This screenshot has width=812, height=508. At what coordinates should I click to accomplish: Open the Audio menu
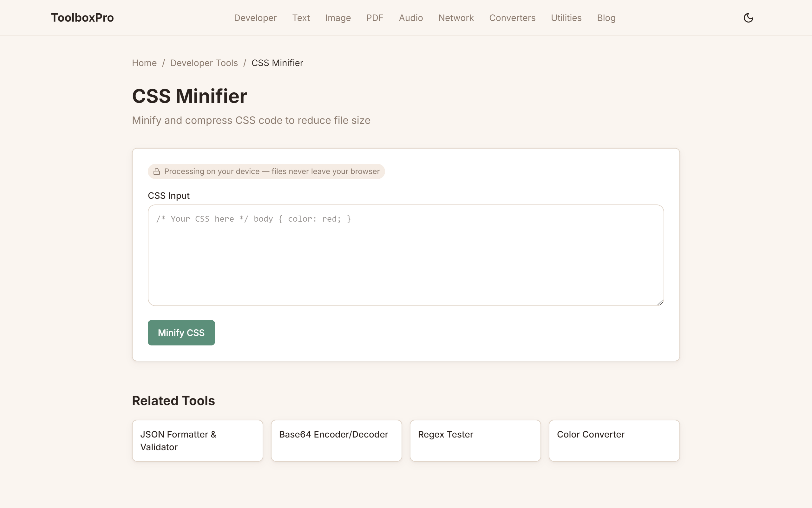pos(411,18)
